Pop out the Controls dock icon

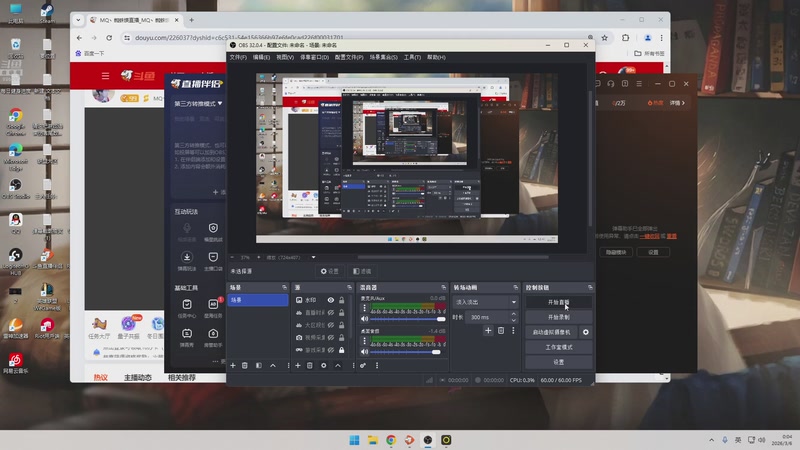590,288
